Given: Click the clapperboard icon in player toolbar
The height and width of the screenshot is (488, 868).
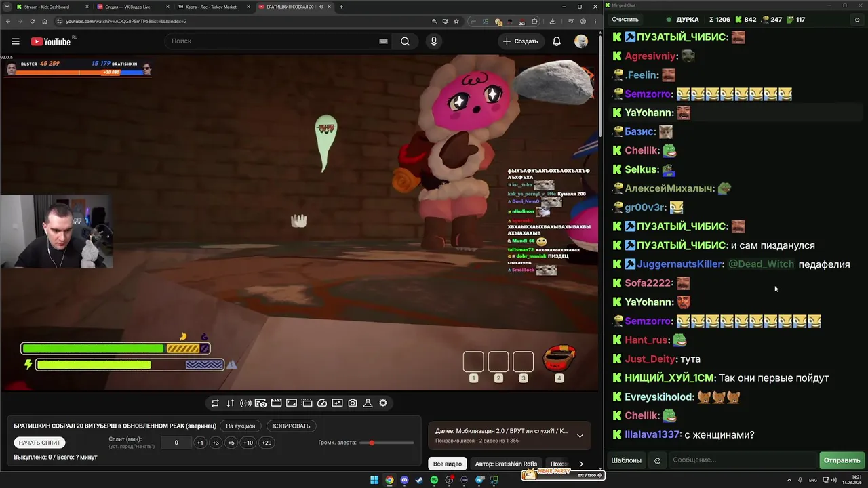Looking at the screenshot, I should (276, 403).
